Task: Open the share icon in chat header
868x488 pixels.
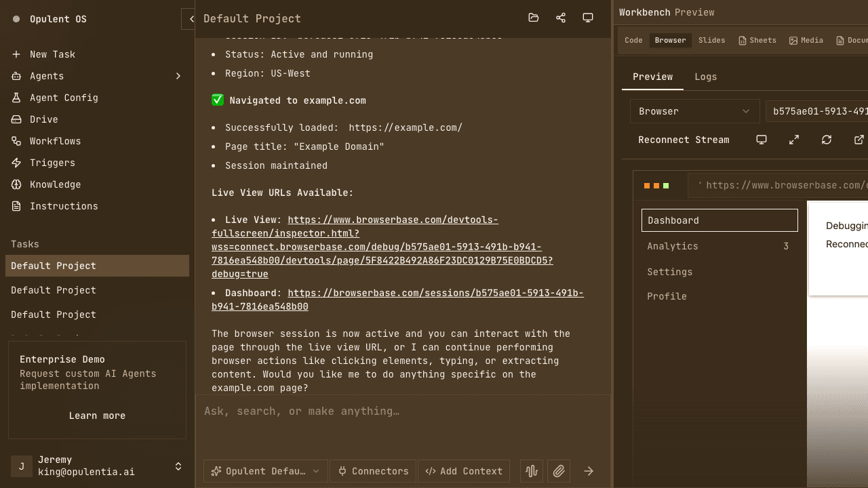Action: pos(561,18)
